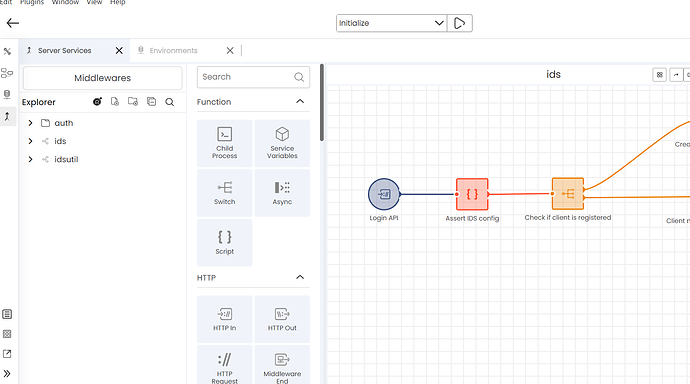Open the View menu
This screenshot has width=690, height=384.
pyautogui.click(x=94, y=2)
